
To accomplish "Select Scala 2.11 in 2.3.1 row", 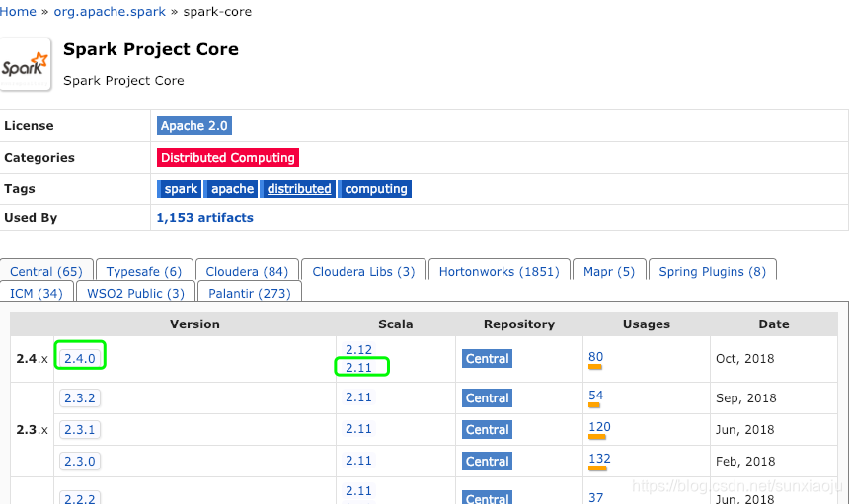I will [358, 429].
